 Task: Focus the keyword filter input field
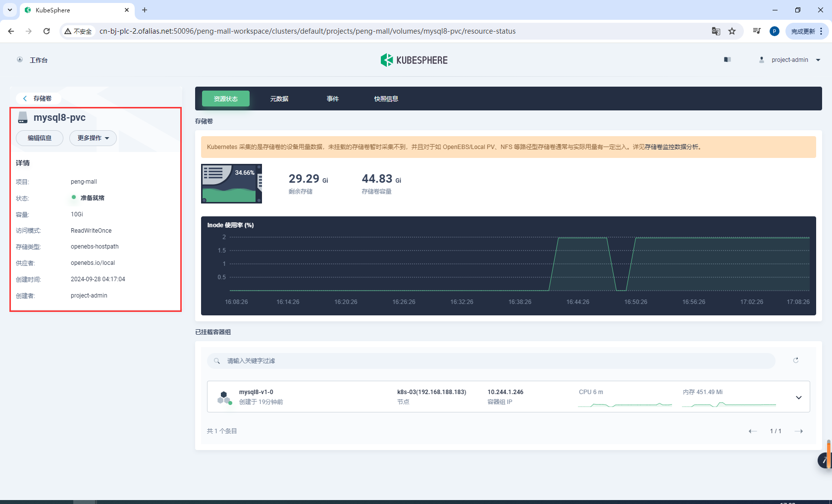point(491,361)
